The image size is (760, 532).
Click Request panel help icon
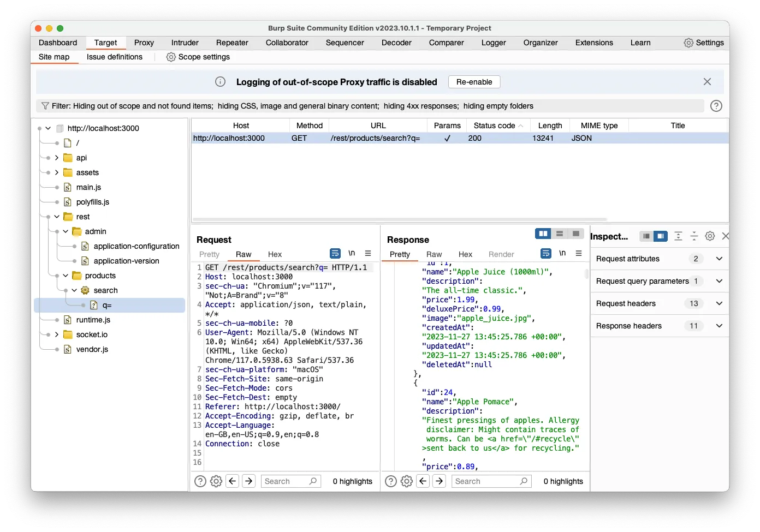tap(200, 481)
